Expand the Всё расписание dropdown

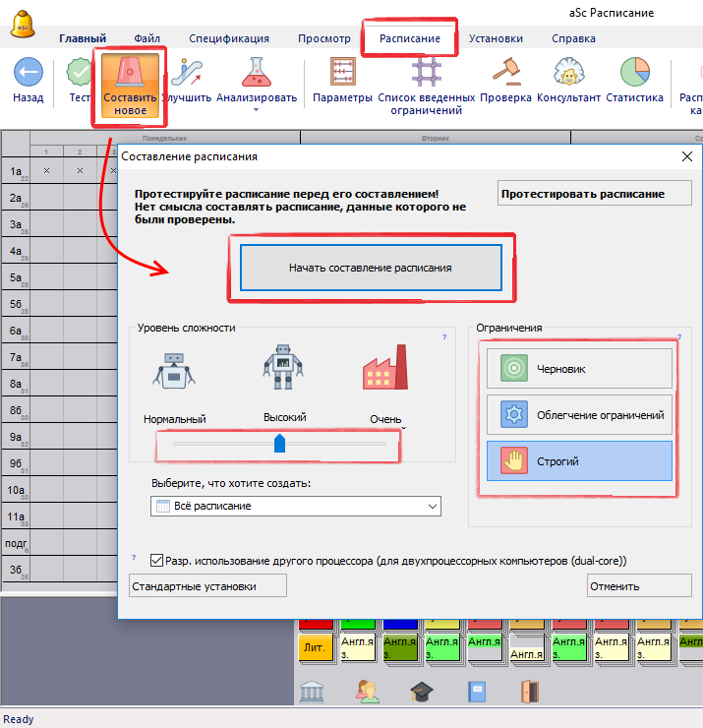click(433, 506)
